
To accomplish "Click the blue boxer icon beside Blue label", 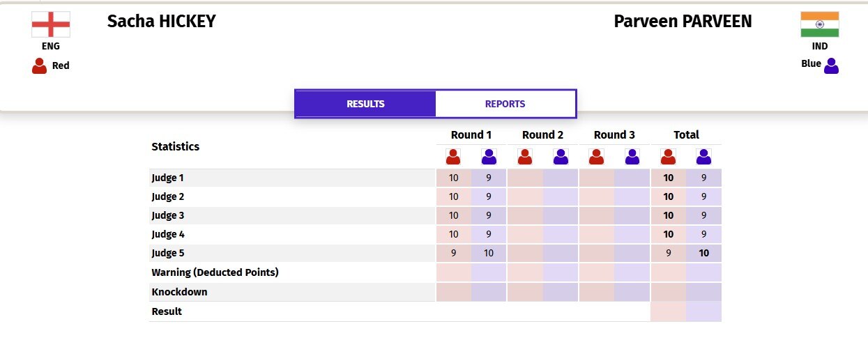I will pos(831,65).
